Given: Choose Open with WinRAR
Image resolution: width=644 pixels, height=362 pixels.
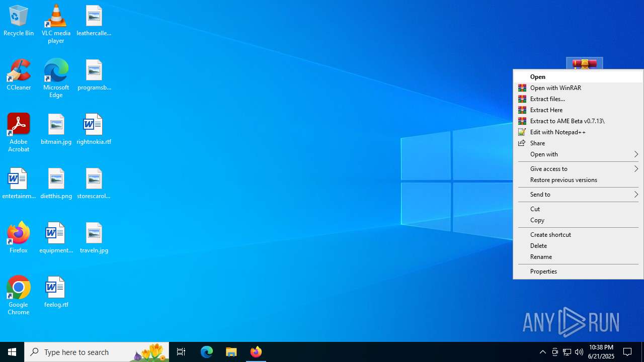Looking at the screenshot, I should (x=578, y=88).
